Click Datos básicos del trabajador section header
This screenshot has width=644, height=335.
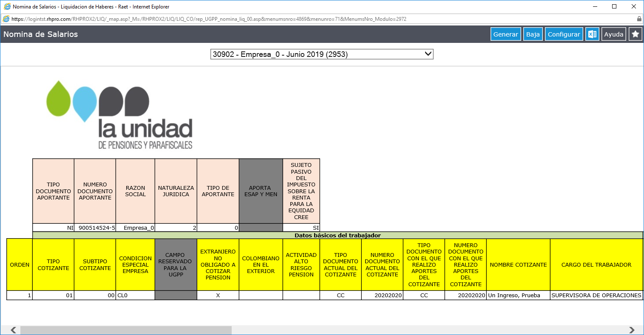(x=338, y=235)
